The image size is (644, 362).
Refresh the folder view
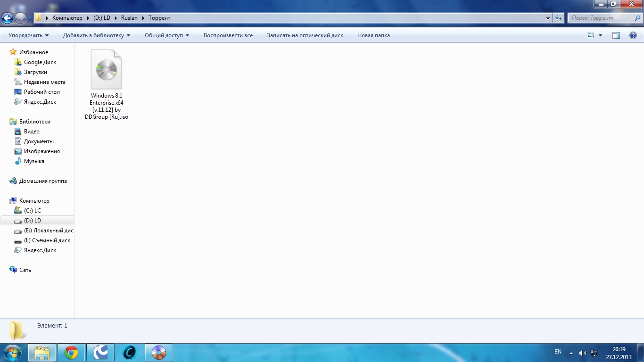(x=559, y=18)
